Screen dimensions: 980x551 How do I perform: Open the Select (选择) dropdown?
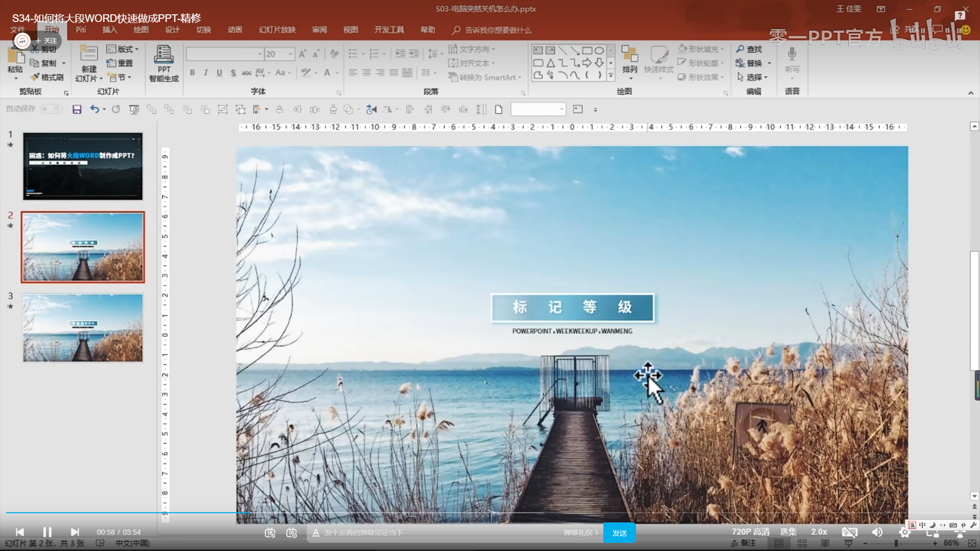tap(752, 77)
